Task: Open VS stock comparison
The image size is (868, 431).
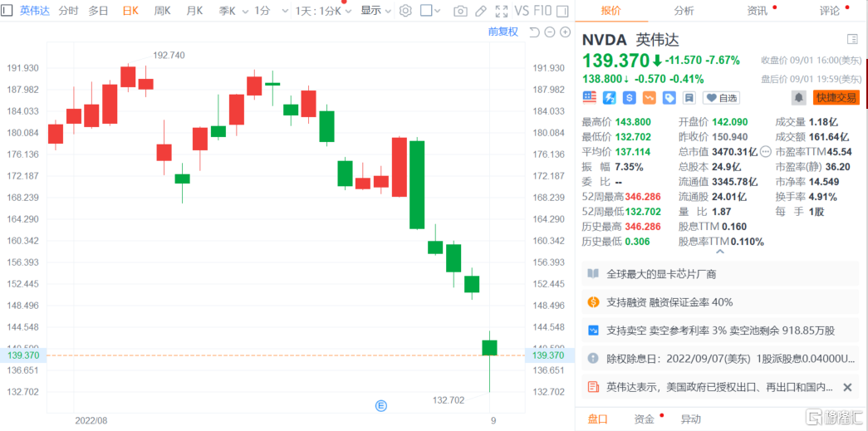Action: click(x=522, y=11)
